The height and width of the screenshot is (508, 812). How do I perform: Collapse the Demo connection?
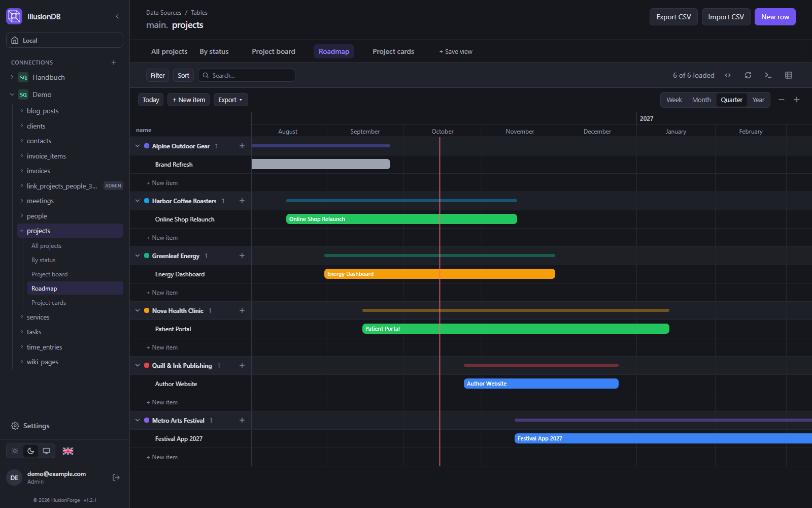(x=12, y=94)
